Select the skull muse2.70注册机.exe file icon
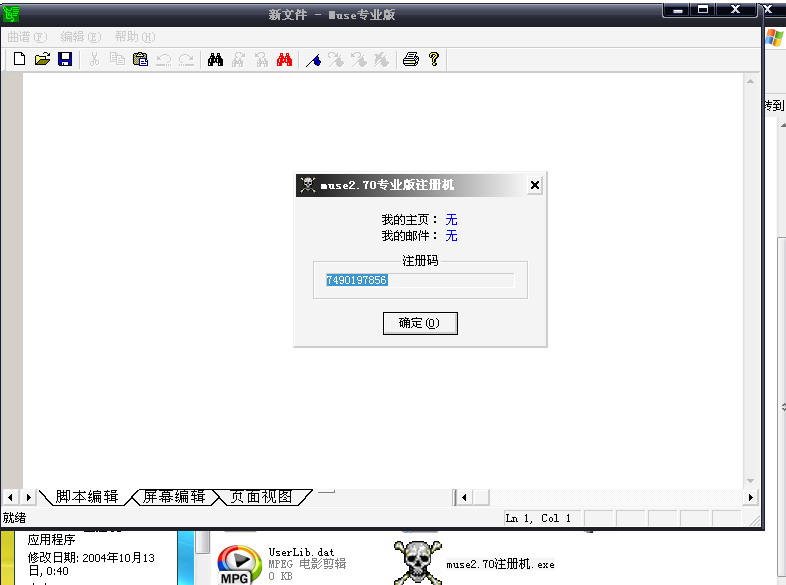 tap(417, 562)
